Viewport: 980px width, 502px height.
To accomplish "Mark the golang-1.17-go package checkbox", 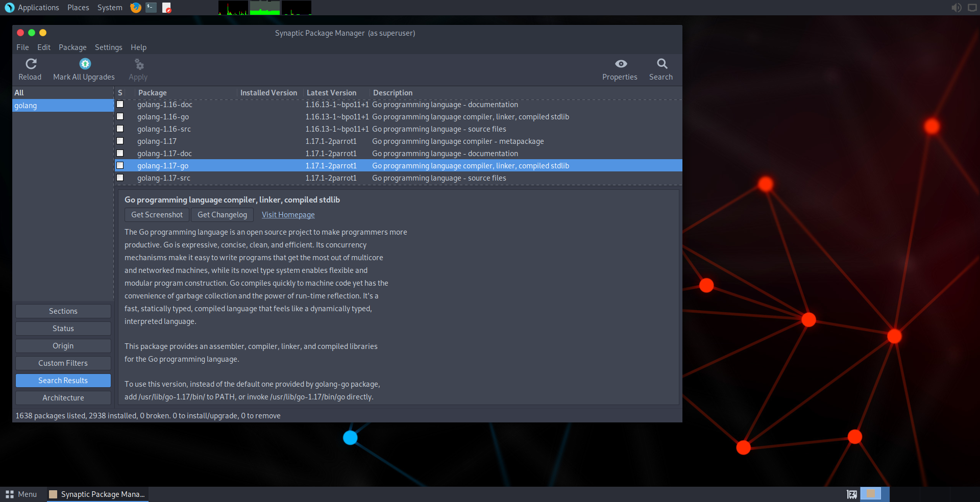I will 120,166.
